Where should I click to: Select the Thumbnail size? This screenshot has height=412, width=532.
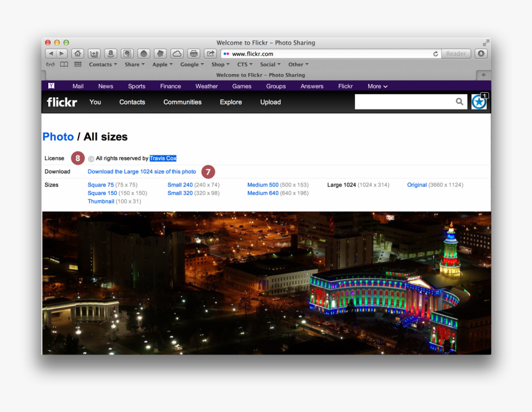(x=101, y=201)
